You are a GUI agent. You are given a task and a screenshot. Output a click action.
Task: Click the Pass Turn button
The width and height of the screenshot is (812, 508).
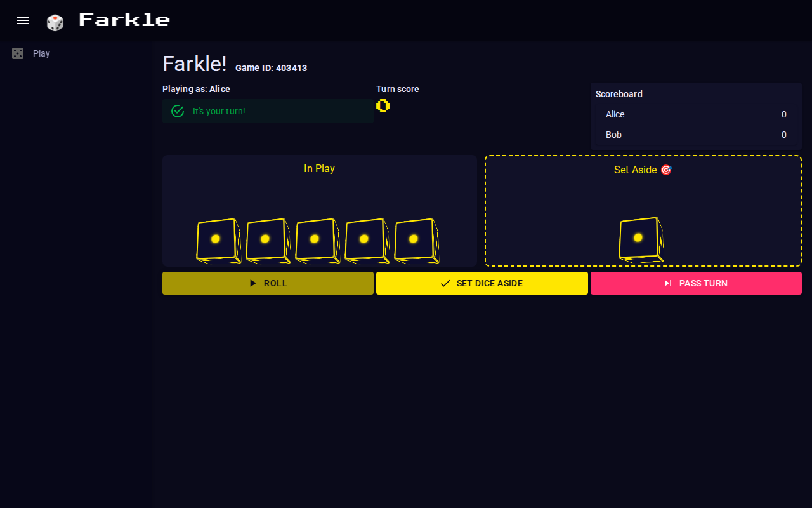pyautogui.click(x=696, y=283)
